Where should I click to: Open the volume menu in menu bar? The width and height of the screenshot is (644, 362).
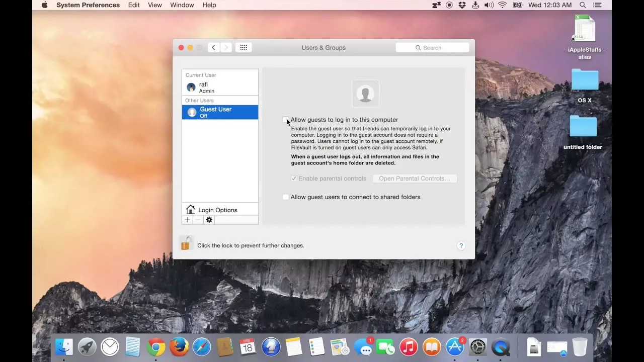tap(489, 5)
